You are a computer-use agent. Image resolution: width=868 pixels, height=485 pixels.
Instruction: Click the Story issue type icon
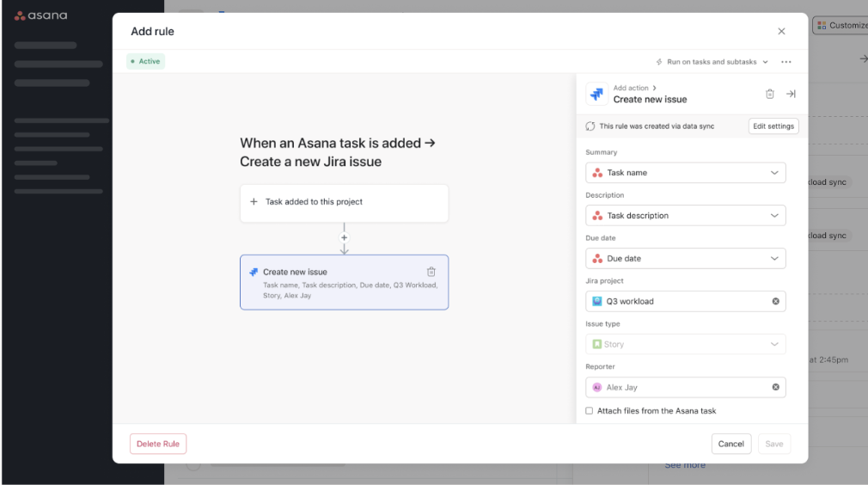coord(596,344)
